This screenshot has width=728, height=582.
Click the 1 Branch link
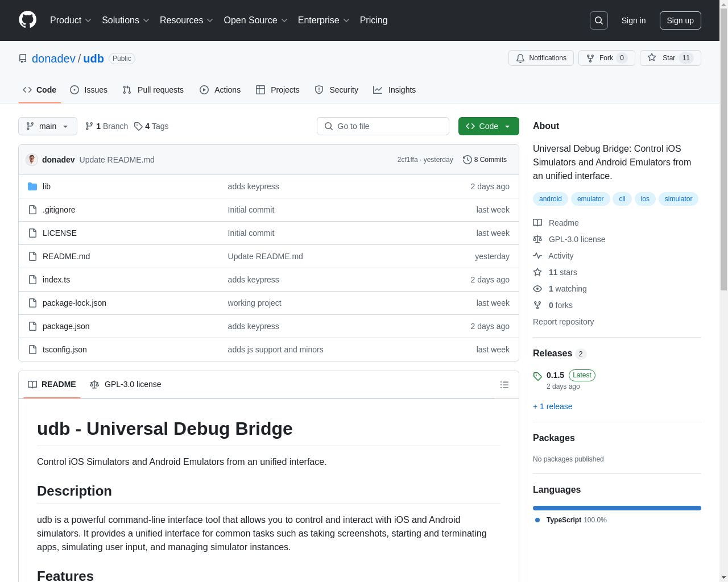coord(106,126)
